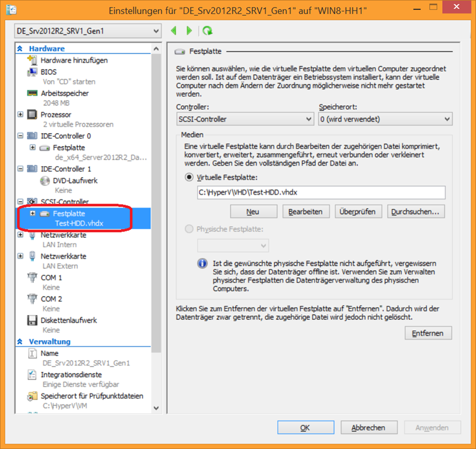The height and width of the screenshot is (449, 476).
Task: Click the virtual hard disk path field
Action: click(x=321, y=192)
